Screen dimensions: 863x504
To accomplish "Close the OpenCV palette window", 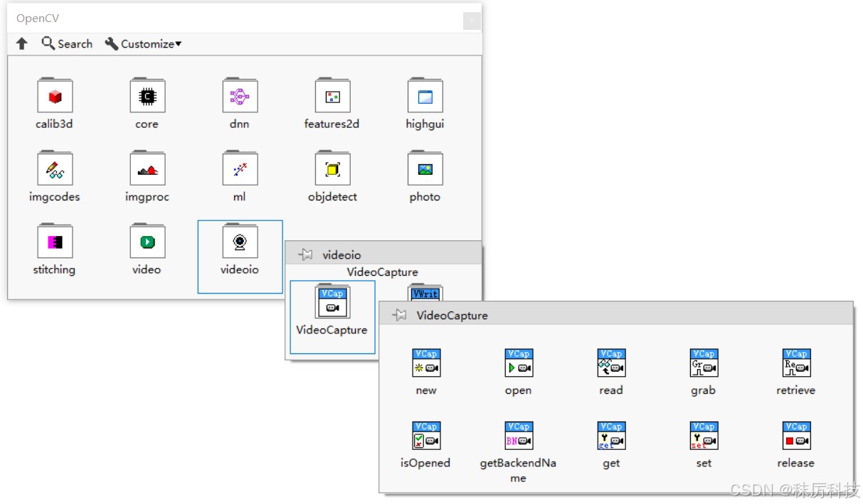I will pyautogui.click(x=472, y=21).
